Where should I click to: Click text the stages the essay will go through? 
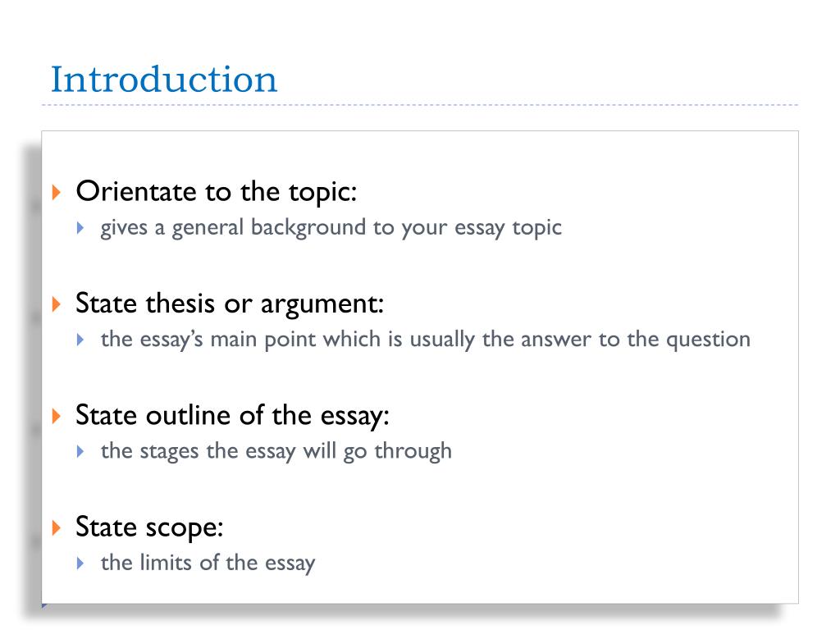276,452
